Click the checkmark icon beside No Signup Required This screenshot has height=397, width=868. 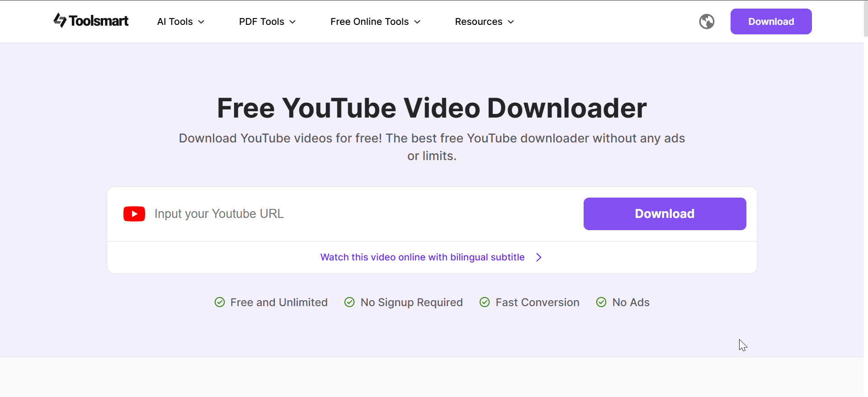point(349,302)
